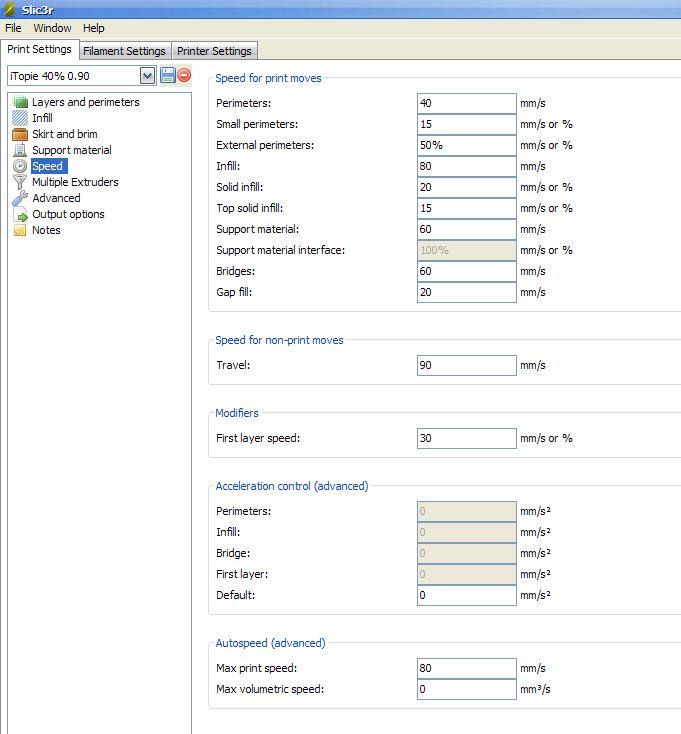Click the Bridges speed field
This screenshot has width=681, height=734.
coord(467,271)
